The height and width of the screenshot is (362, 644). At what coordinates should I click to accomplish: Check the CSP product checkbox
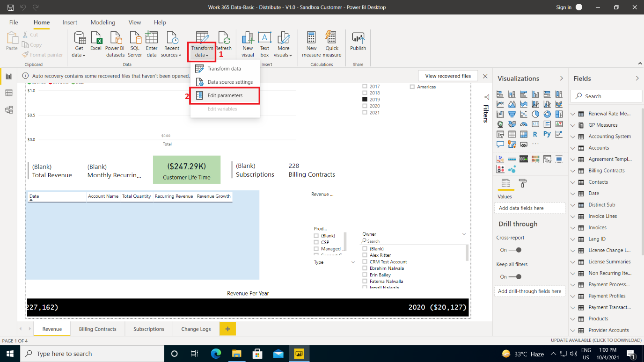click(x=316, y=243)
